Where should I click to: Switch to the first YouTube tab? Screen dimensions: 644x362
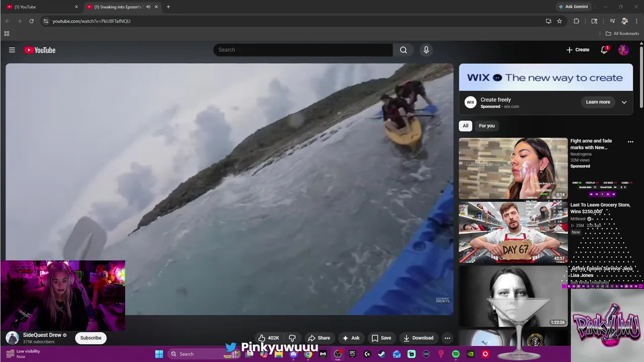(41, 7)
